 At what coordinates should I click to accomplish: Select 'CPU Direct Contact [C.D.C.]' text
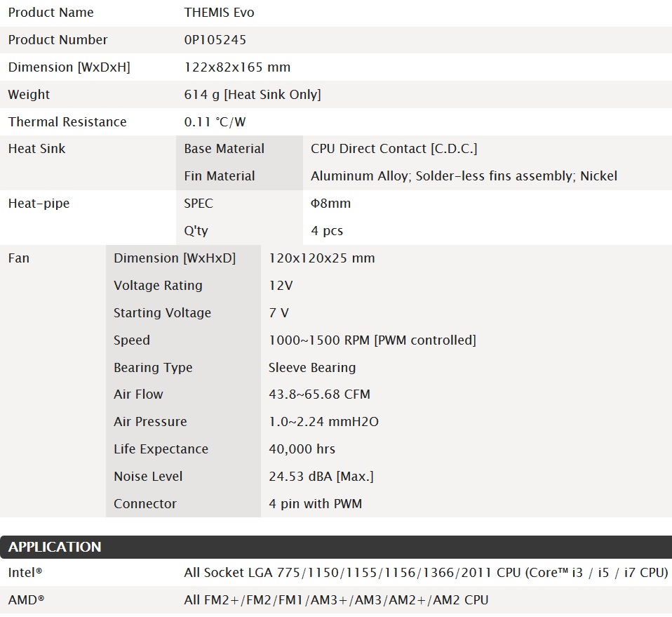point(394,149)
